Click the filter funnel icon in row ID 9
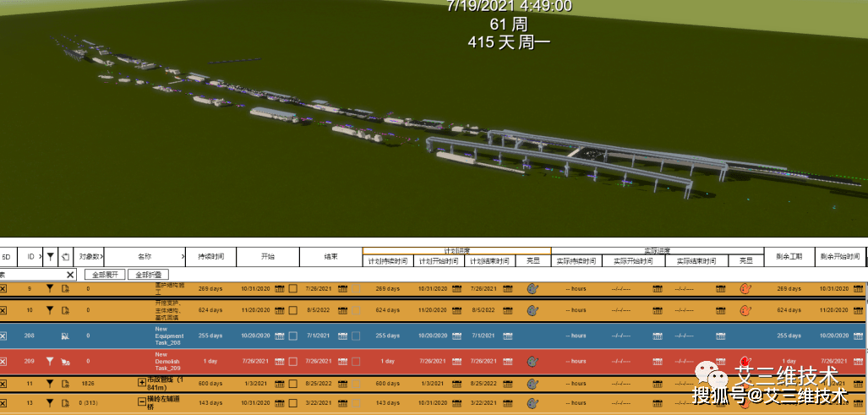Image resolution: width=868 pixels, height=415 pixels. click(50, 289)
